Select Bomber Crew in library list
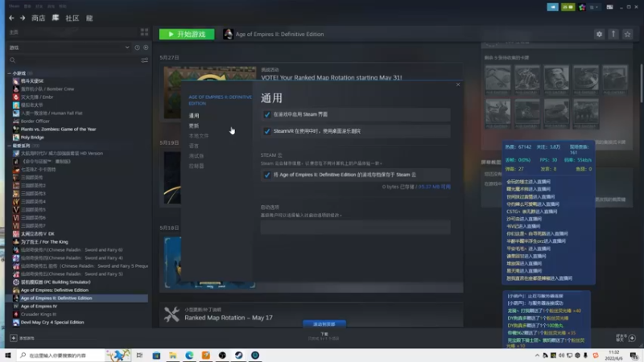The image size is (644, 362). pyautogui.click(x=47, y=89)
